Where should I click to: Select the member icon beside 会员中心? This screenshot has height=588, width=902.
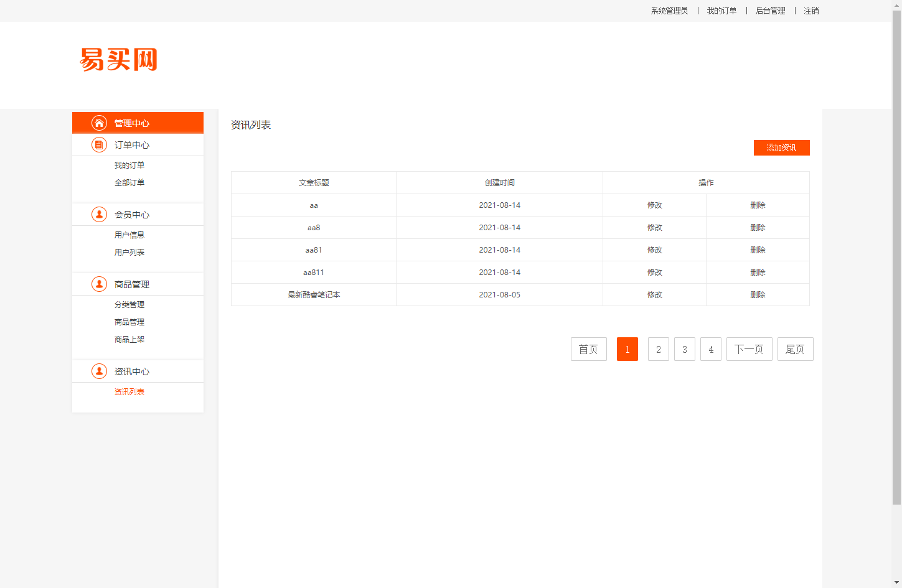99,214
